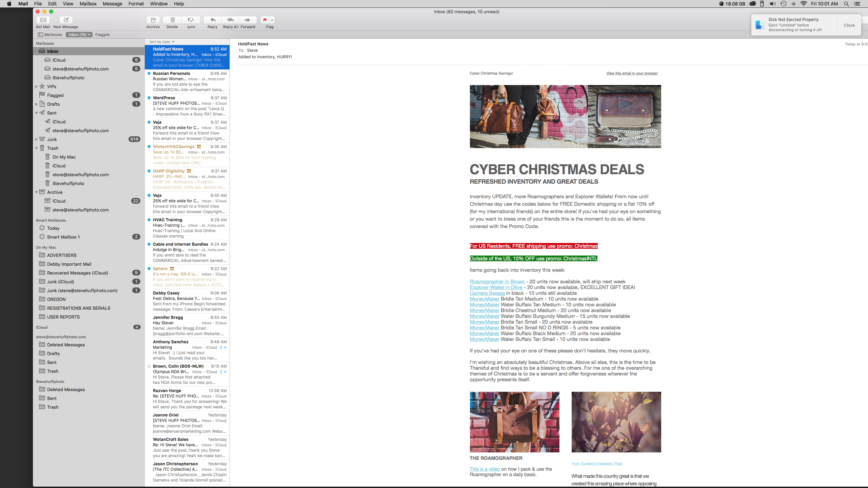Open REGISTRATIONS ANS SERIALS folder
The image size is (868, 488).
point(89,308)
